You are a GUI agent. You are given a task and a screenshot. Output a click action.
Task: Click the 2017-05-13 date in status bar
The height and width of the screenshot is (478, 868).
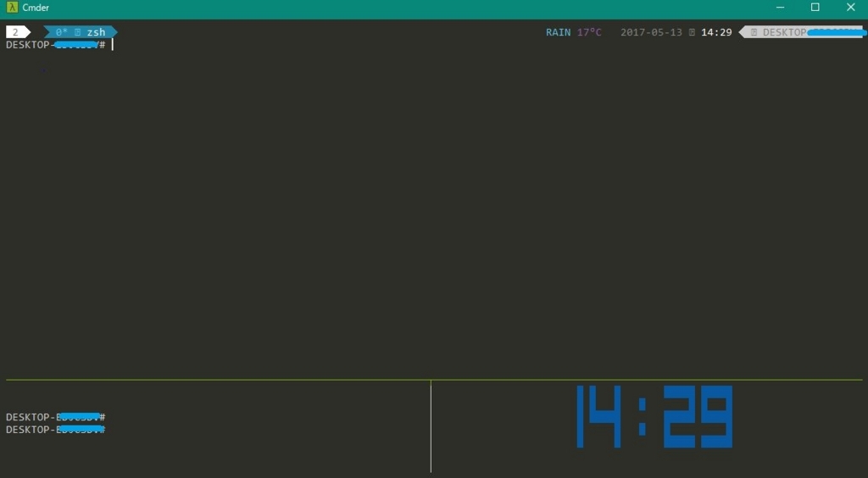[651, 32]
